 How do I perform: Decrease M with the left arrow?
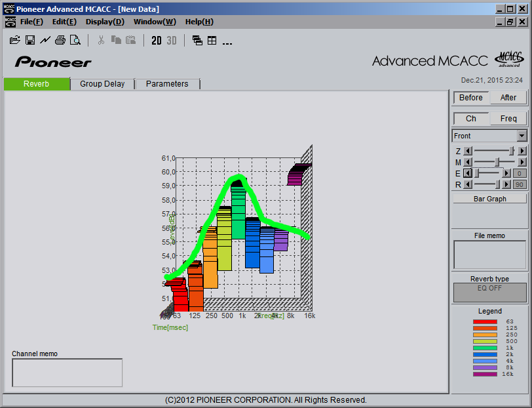[468, 162]
